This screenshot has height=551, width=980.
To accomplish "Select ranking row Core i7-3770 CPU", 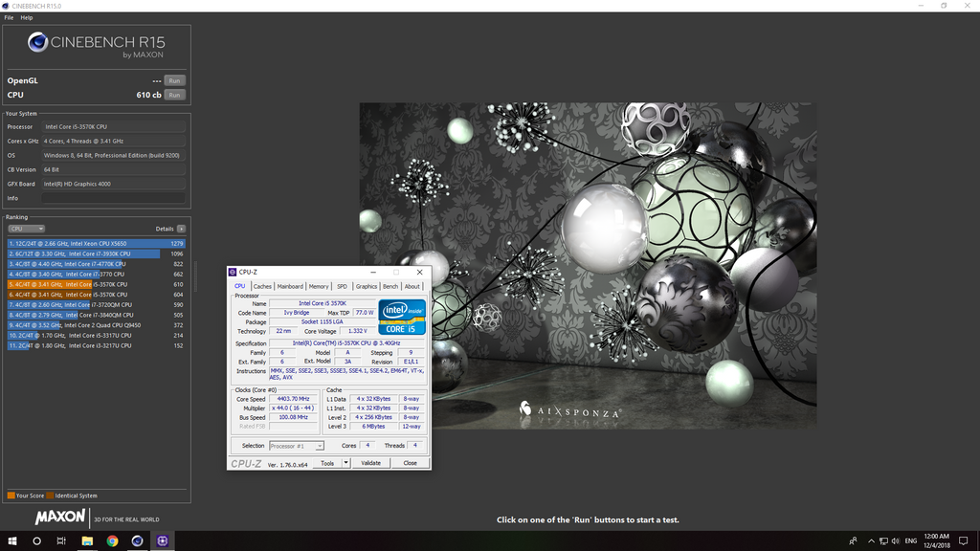I will coord(97,275).
